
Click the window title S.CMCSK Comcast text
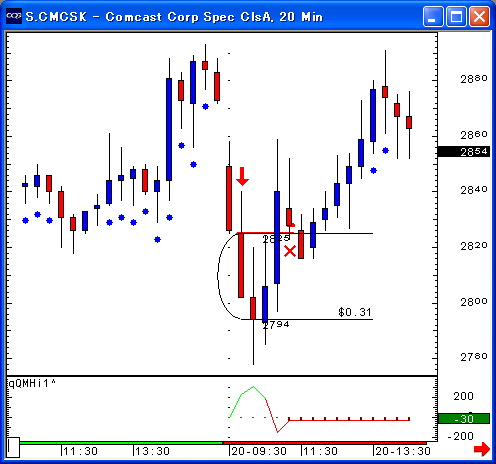[174, 17]
